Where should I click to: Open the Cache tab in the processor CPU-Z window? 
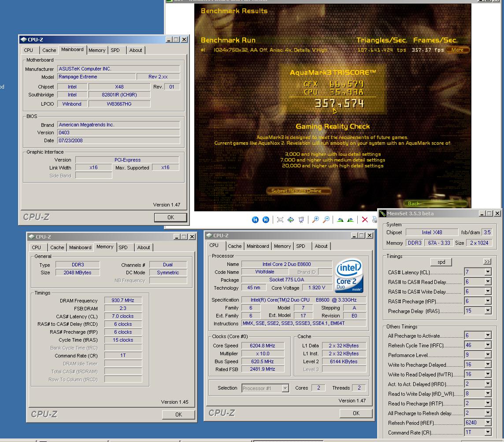click(x=235, y=246)
